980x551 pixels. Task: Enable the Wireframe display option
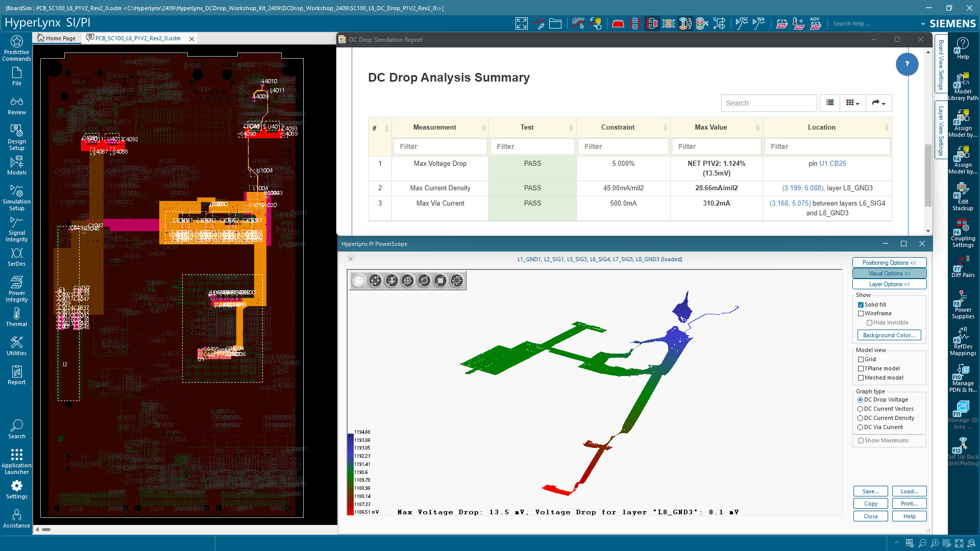pyautogui.click(x=861, y=313)
